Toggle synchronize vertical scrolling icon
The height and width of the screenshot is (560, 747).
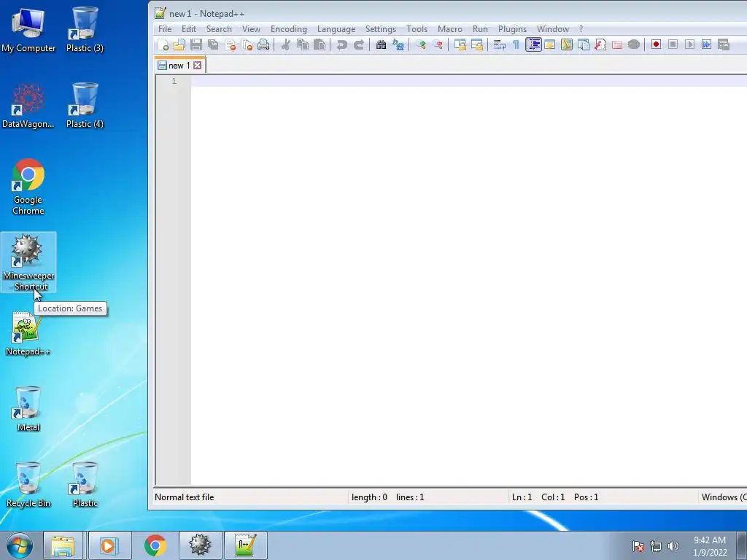(x=460, y=44)
